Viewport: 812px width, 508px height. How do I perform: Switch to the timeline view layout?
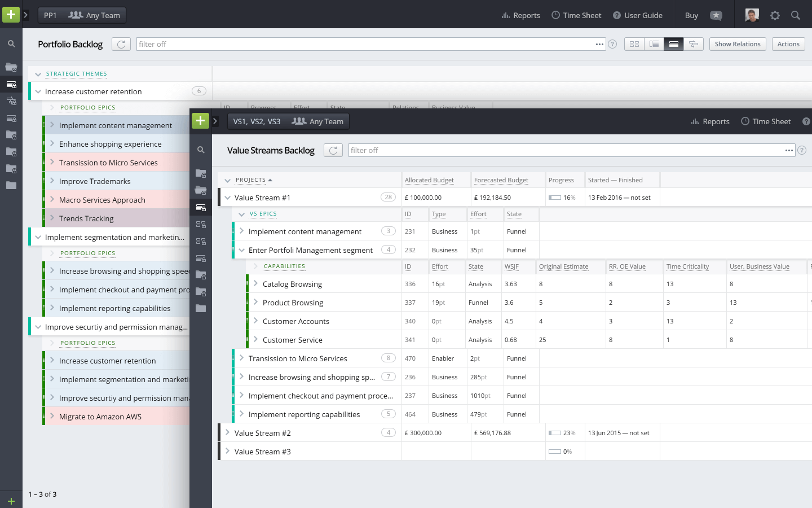[x=694, y=44]
